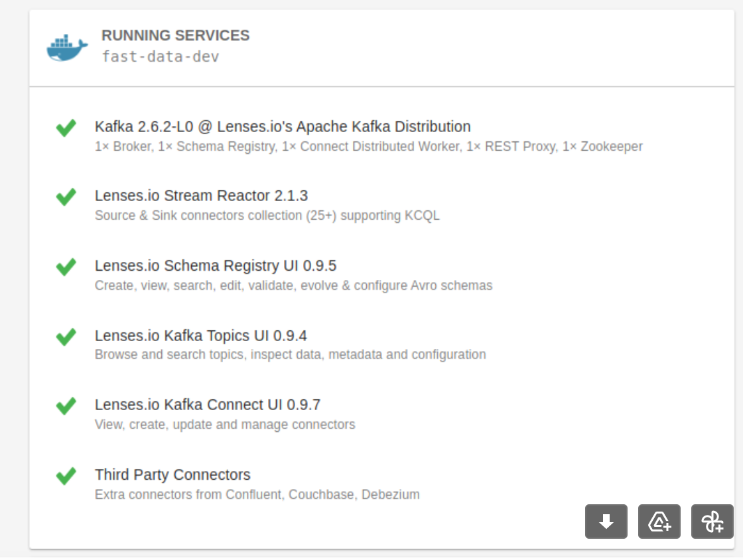The height and width of the screenshot is (560, 743).
Task: Click the checkmark next to Kafka Topics UI 0.9.4
Action: pos(66,337)
